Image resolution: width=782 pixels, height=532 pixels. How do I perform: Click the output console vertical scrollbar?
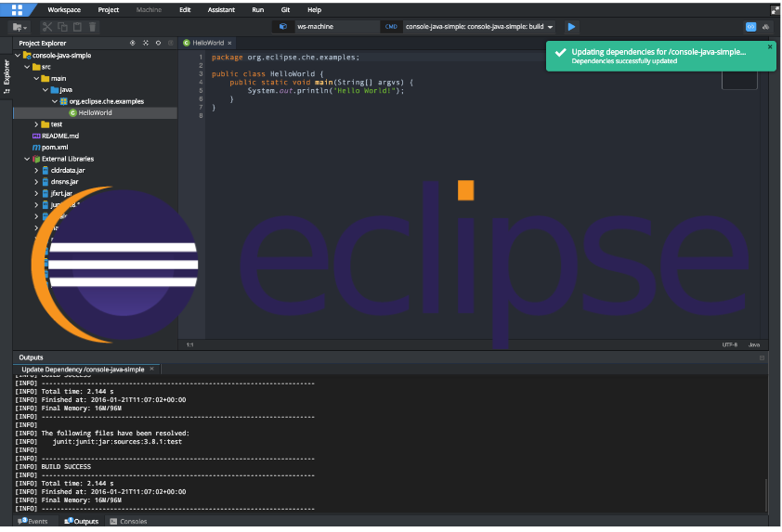click(x=766, y=495)
